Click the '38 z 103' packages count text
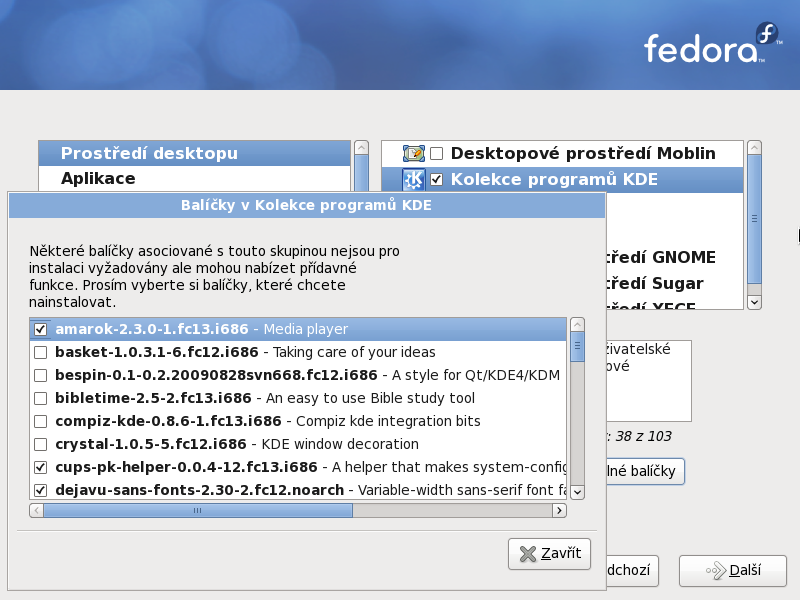The height and width of the screenshot is (600, 800). coord(643,437)
